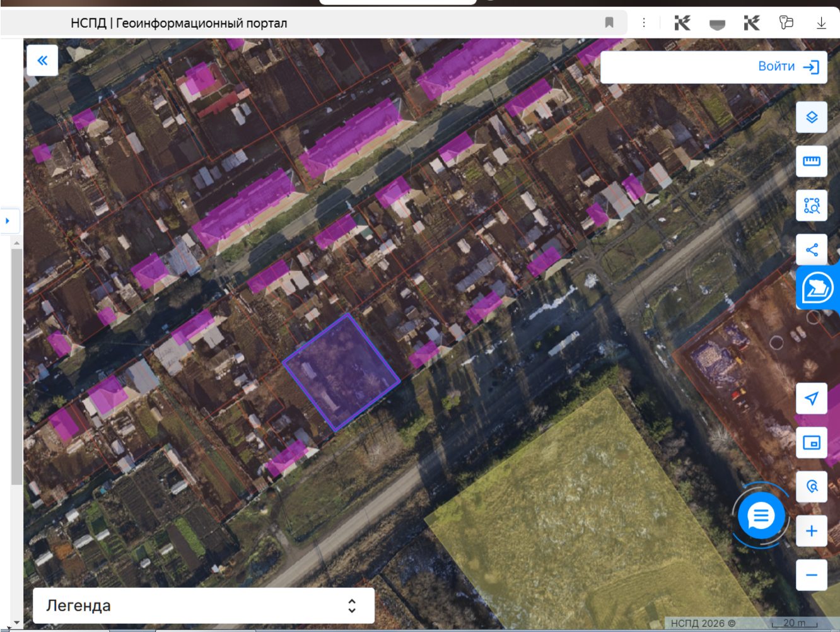The width and height of the screenshot is (840, 632).
Task: Locate my position on the map
Action: (812, 399)
